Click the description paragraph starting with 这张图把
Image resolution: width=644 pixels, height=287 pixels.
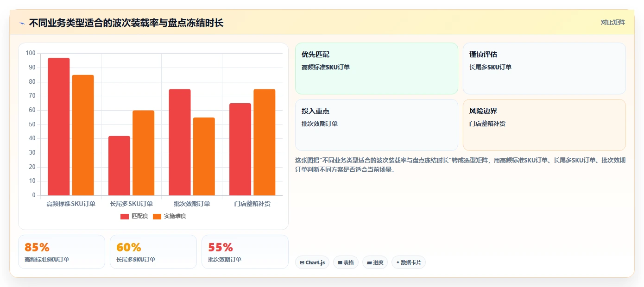click(461, 165)
